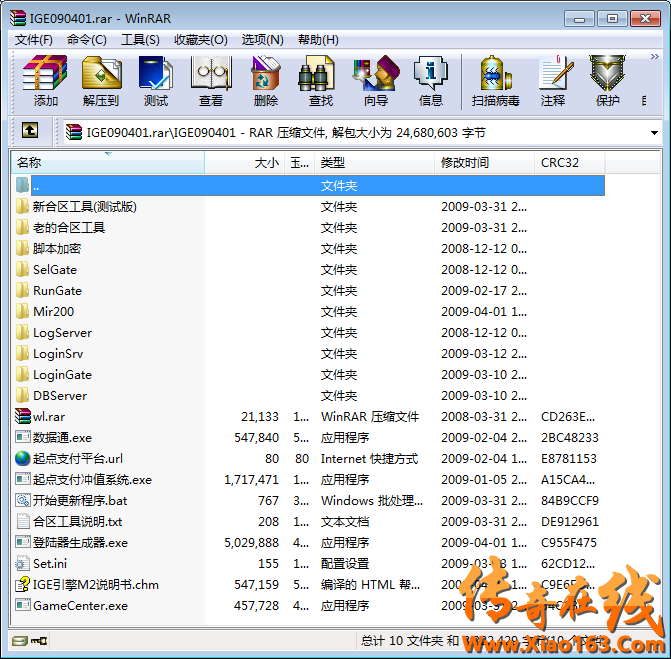This screenshot has width=671, height=659.
Task: Click the status bar drive icon
Action: [x=20, y=641]
